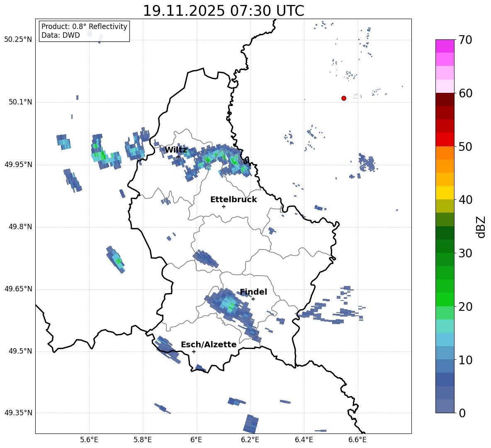Pick the magenta swatch atop the colorbar
This screenshot has width=491, height=448.
(445, 46)
